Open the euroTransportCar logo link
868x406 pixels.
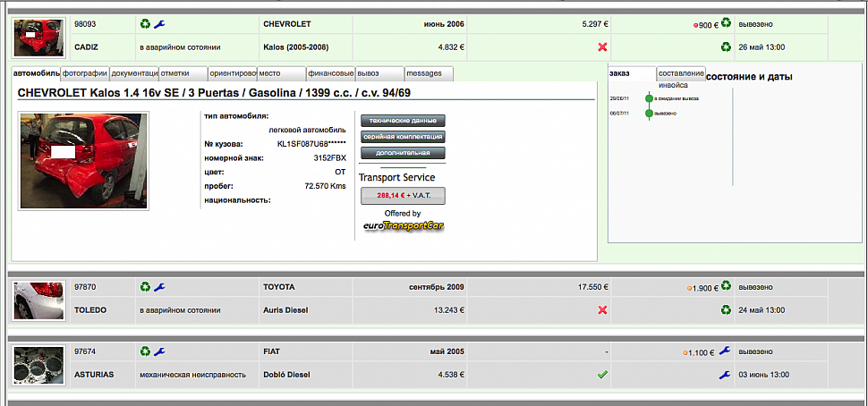coord(404,225)
